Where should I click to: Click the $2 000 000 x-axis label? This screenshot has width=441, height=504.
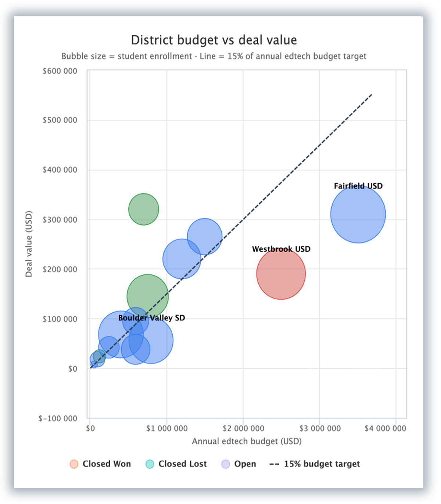243,428
